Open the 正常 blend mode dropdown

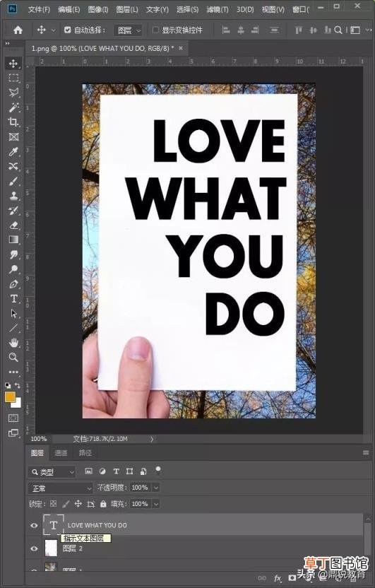tap(61, 488)
